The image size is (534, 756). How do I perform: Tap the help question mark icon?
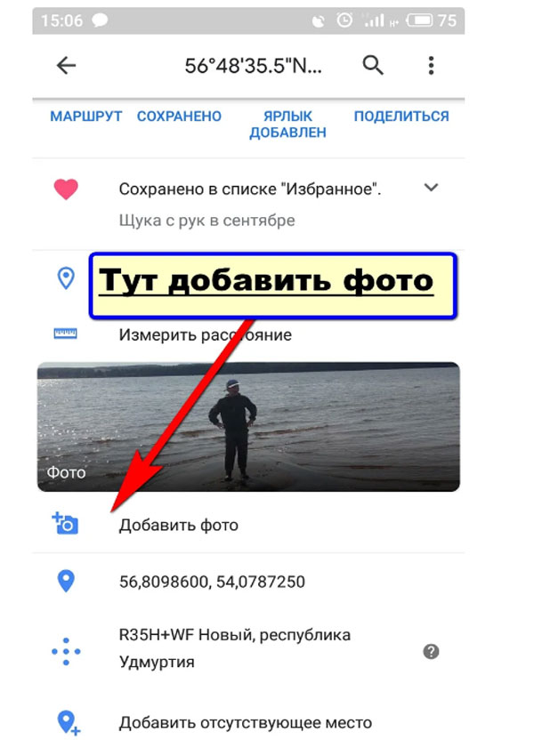(x=431, y=652)
